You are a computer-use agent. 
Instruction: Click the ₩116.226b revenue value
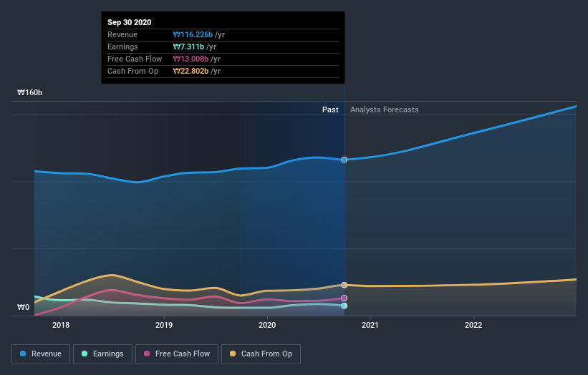193,34
